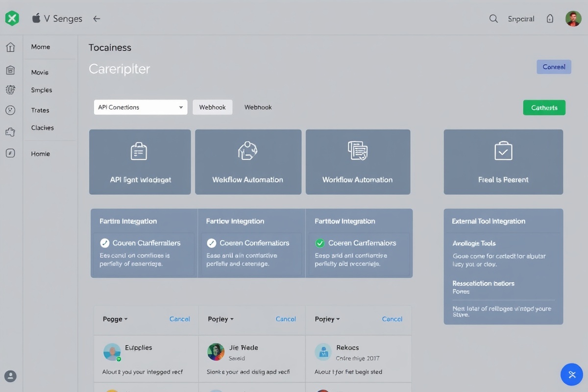The image size is (588, 392).
Task: Open the API Conections dropdown
Action: (140, 107)
